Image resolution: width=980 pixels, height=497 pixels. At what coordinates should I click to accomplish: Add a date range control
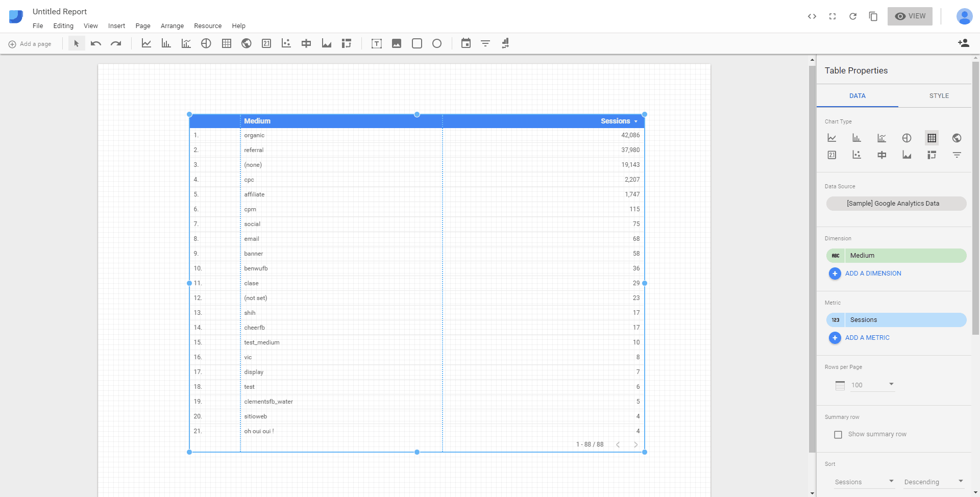click(465, 43)
